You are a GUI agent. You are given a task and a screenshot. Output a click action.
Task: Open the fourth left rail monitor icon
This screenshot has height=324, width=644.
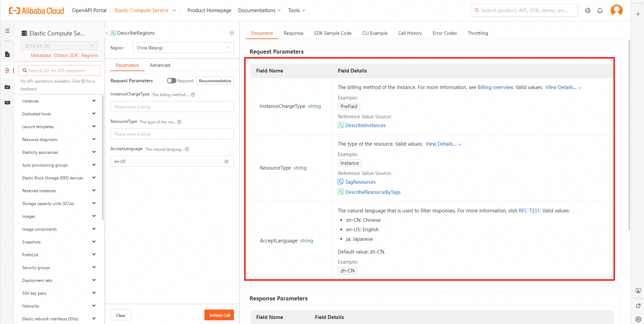(7, 103)
